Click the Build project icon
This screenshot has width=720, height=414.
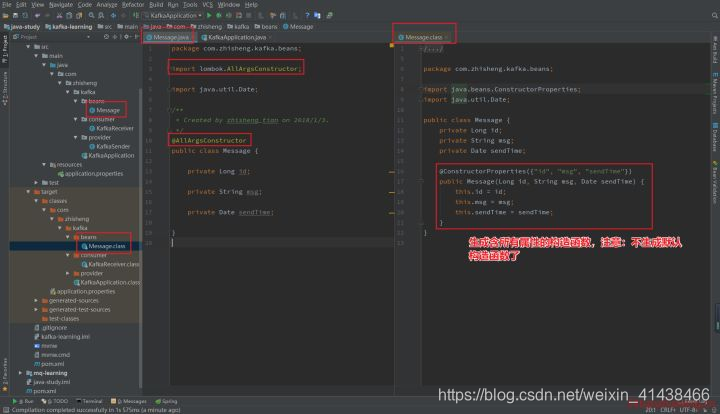(x=136, y=16)
